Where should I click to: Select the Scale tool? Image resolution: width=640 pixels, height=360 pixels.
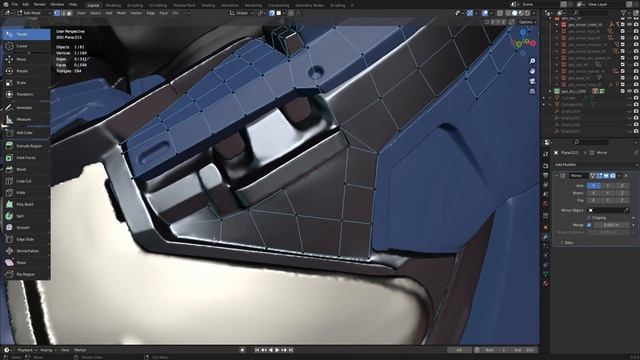[x=26, y=83]
